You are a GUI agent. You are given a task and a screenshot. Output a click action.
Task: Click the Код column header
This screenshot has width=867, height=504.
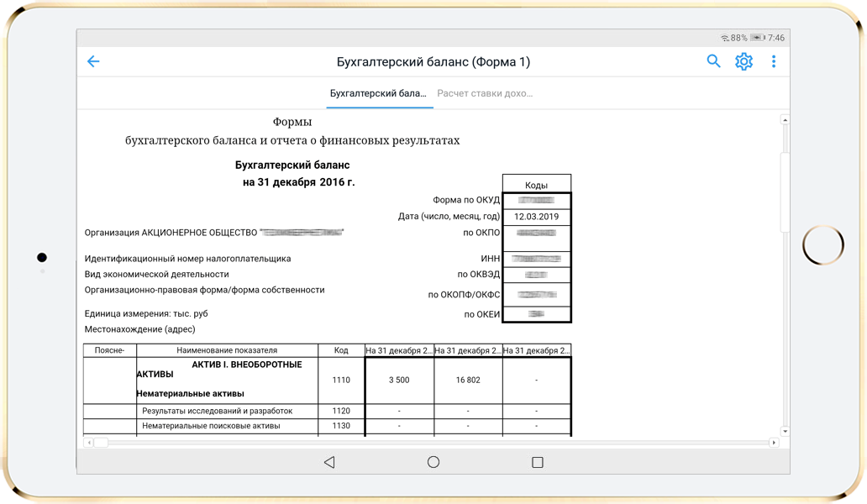341,350
